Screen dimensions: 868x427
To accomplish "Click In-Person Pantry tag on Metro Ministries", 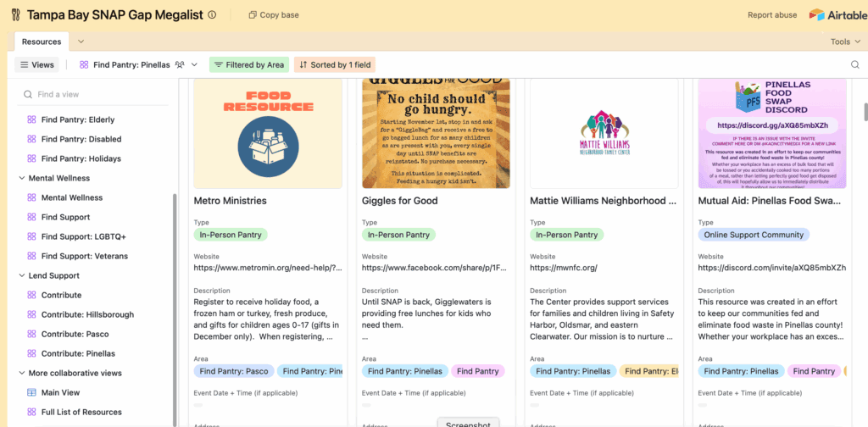I will pyautogui.click(x=231, y=235).
